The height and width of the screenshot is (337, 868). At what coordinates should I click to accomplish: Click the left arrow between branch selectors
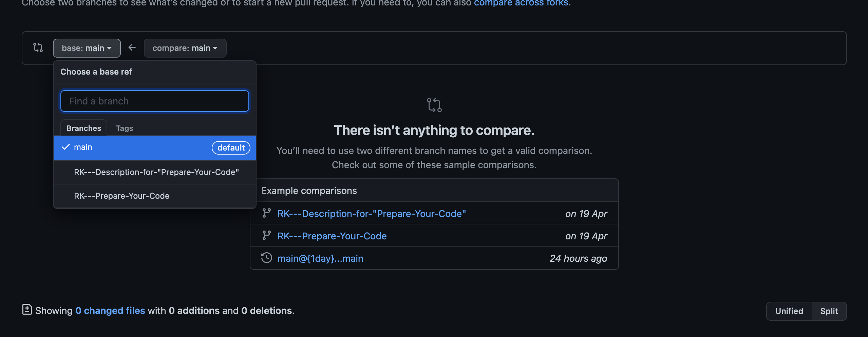tap(132, 47)
